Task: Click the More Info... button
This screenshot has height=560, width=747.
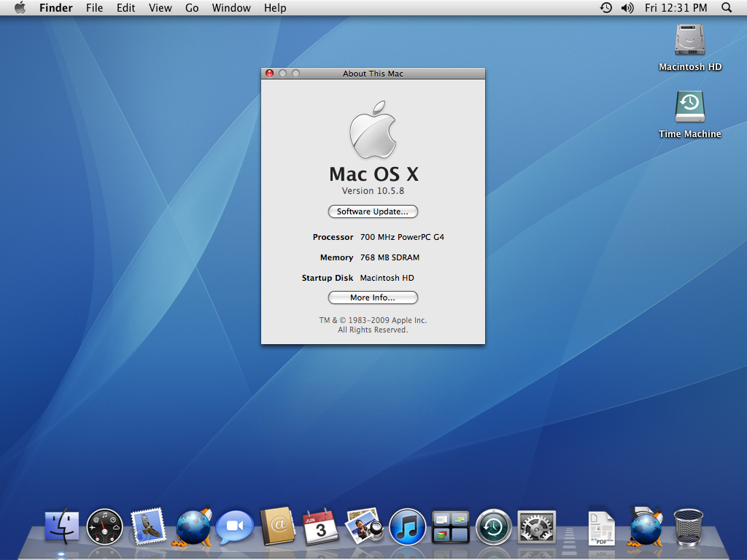Action: [x=373, y=297]
